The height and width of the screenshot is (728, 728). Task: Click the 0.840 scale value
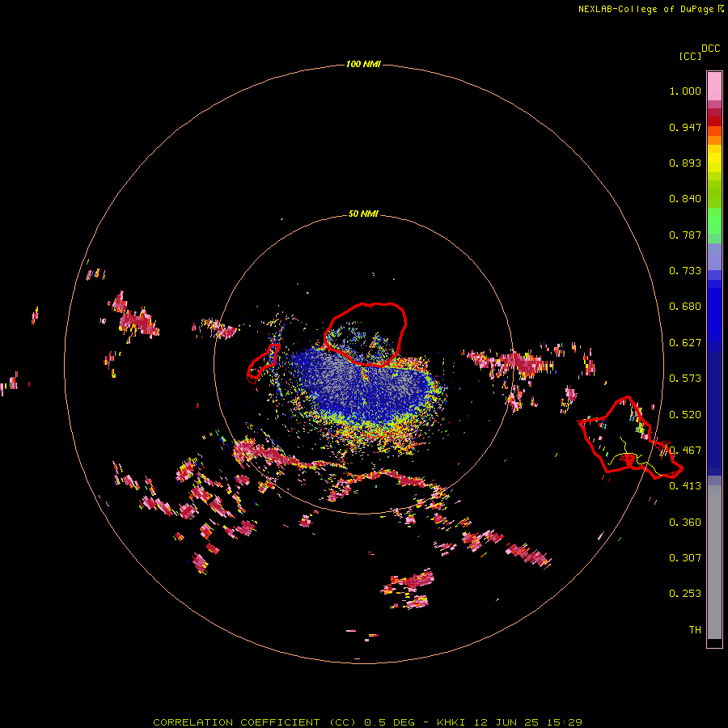pyautogui.click(x=685, y=199)
